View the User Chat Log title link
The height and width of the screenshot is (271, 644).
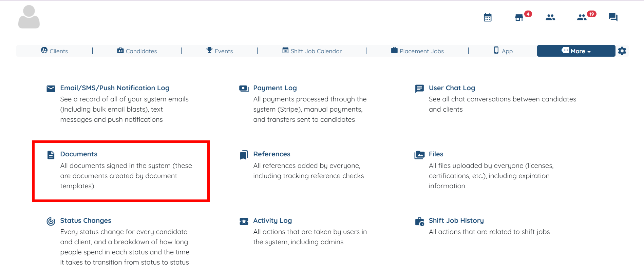452,88
